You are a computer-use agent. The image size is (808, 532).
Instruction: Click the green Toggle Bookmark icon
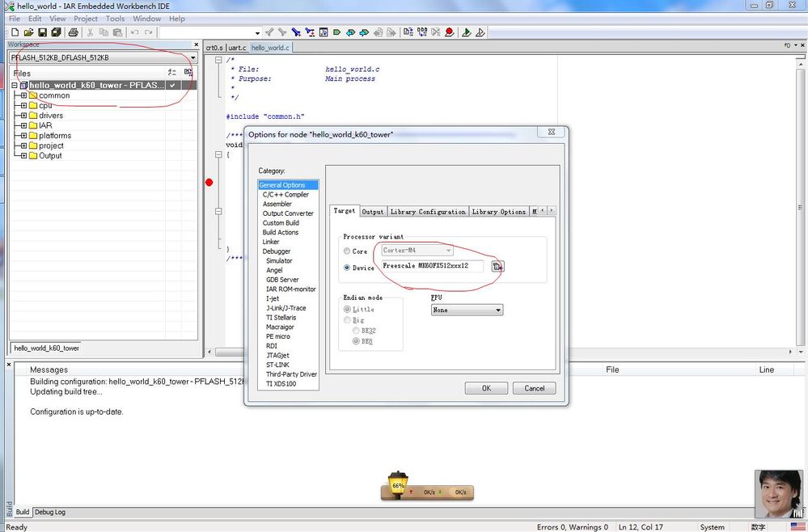click(337, 32)
